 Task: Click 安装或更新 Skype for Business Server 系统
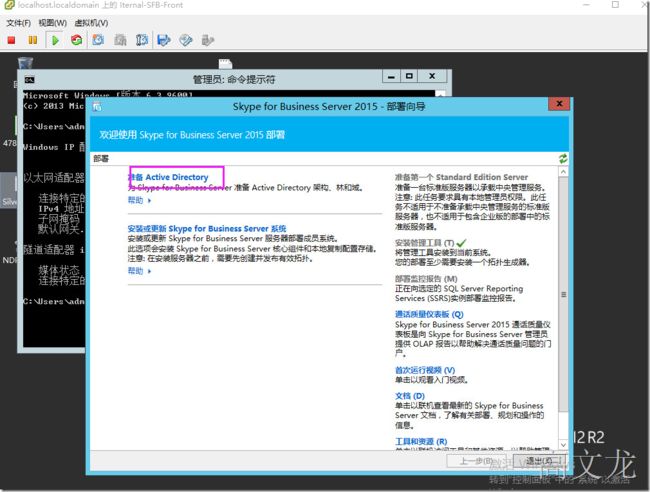click(207, 228)
